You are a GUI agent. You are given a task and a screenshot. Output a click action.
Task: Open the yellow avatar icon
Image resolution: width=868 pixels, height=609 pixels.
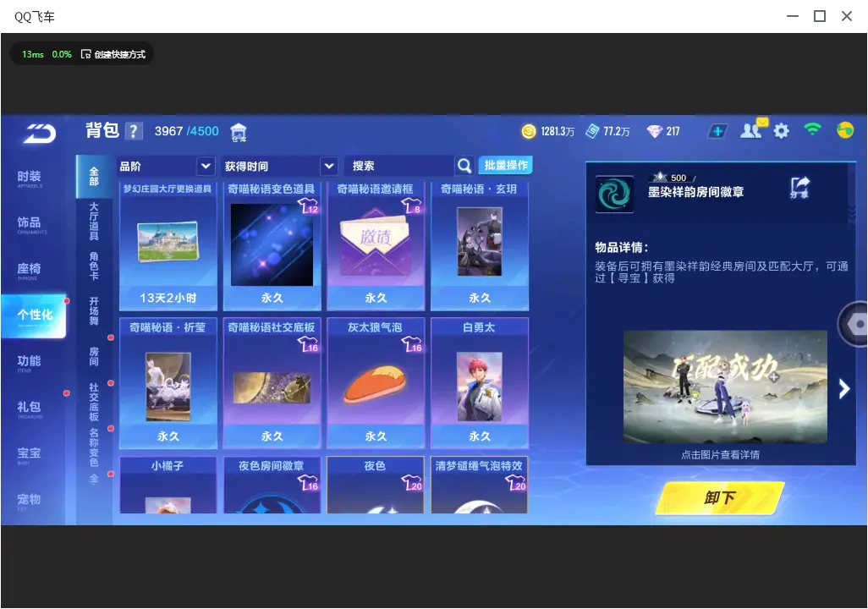[x=845, y=130]
